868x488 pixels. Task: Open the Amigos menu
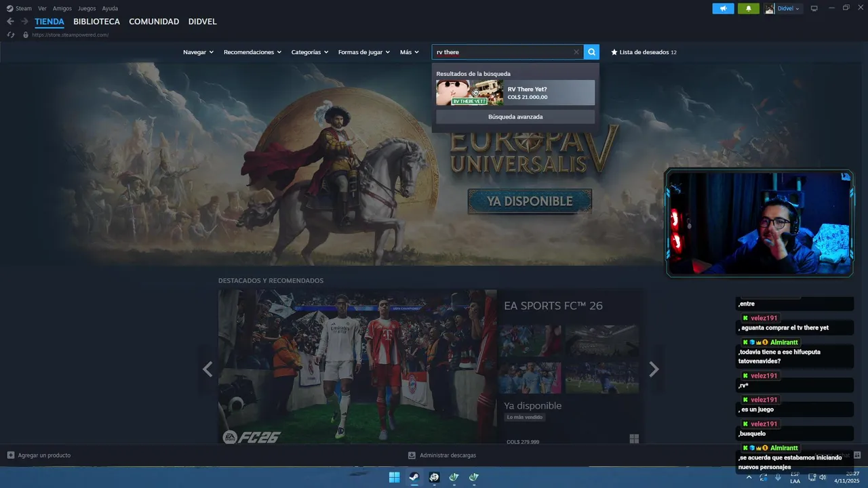62,9
